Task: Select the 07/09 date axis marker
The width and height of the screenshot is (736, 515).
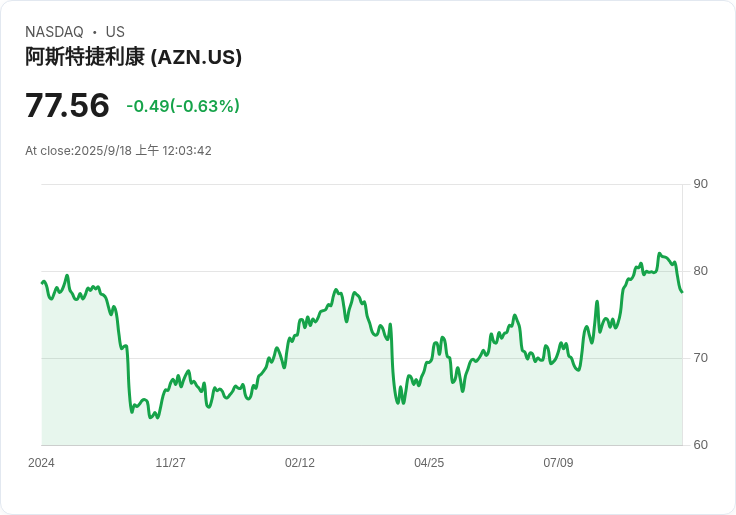Action: 558,463
